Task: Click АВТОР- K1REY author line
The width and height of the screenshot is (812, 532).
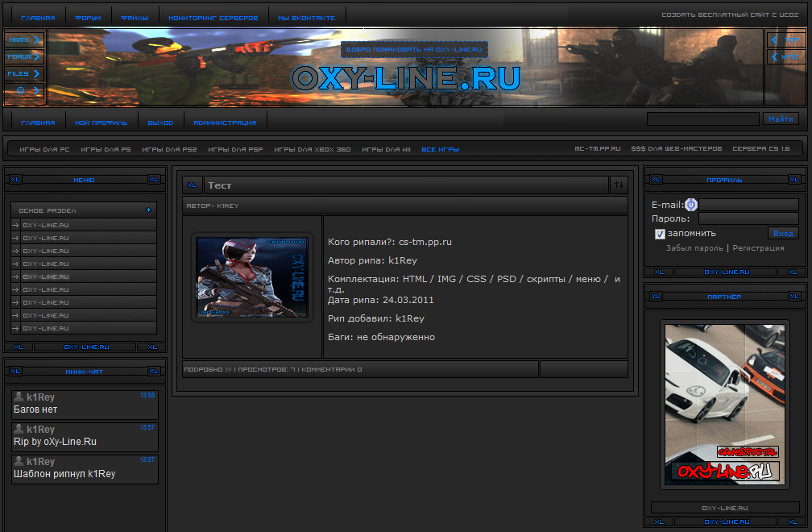Action: pos(213,206)
